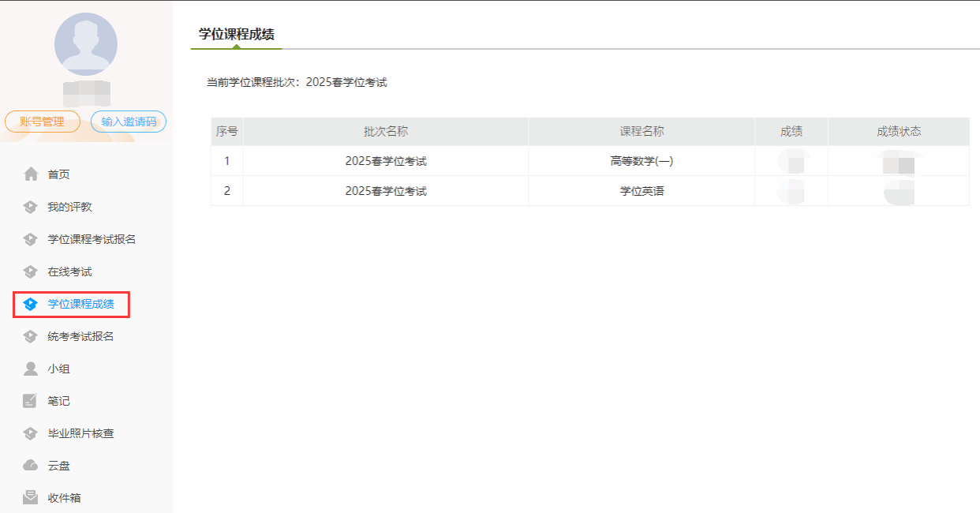Select the 学位课程成绩 tab heading

point(236,34)
